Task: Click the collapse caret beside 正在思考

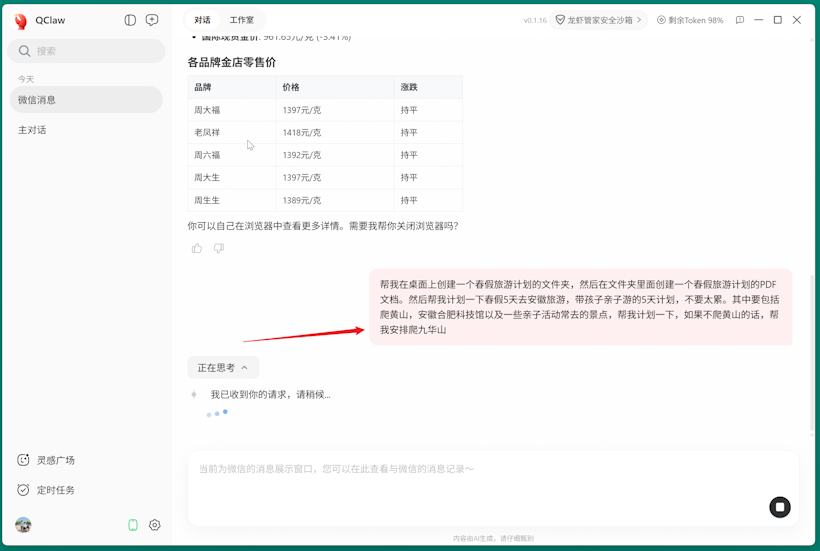Action: (244, 368)
